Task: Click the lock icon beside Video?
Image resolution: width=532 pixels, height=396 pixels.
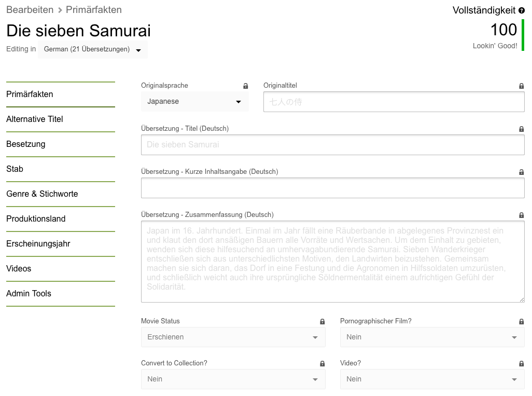Action: click(522, 363)
